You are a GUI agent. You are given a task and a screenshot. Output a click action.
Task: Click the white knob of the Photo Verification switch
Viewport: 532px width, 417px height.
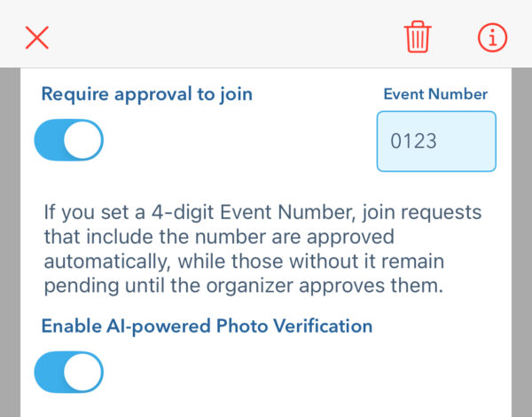(83, 373)
